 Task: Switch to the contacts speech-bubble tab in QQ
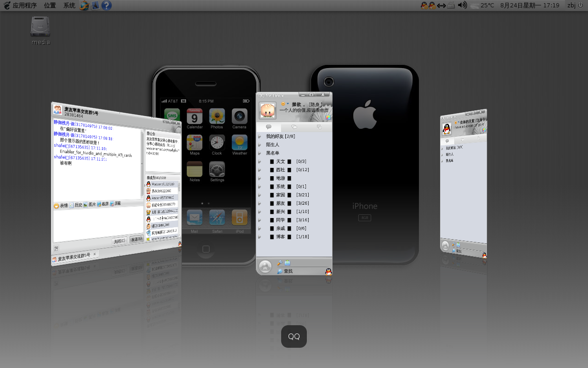coord(269,127)
